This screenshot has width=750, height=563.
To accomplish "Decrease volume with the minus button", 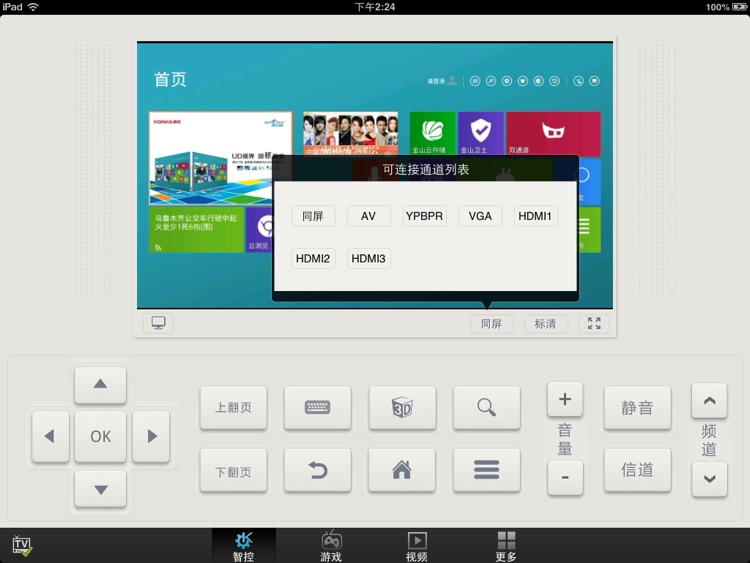I will 565,477.
